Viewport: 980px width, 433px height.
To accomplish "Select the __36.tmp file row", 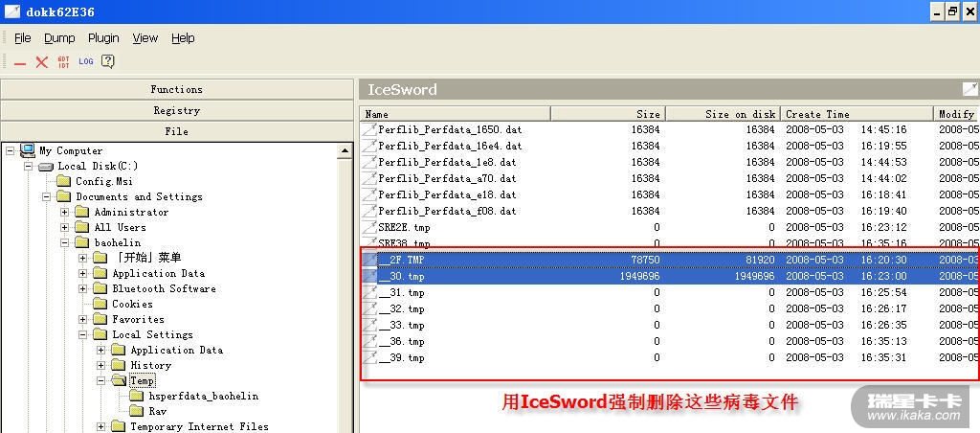I will pyautogui.click(x=670, y=341).
